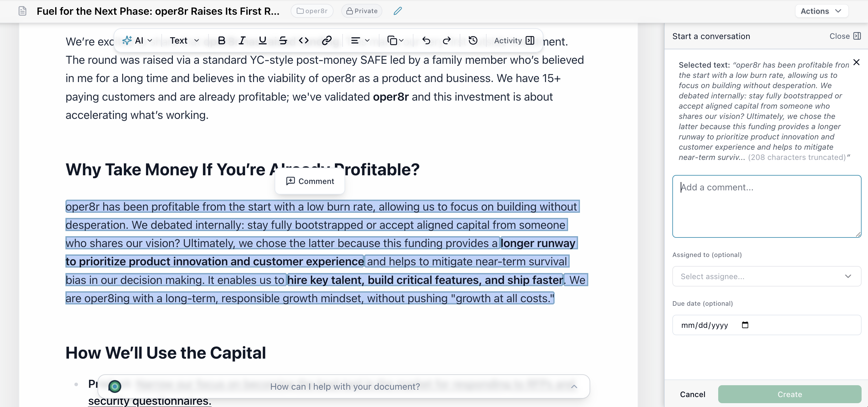Open the due date calendar picker

(x=746, y=325)
